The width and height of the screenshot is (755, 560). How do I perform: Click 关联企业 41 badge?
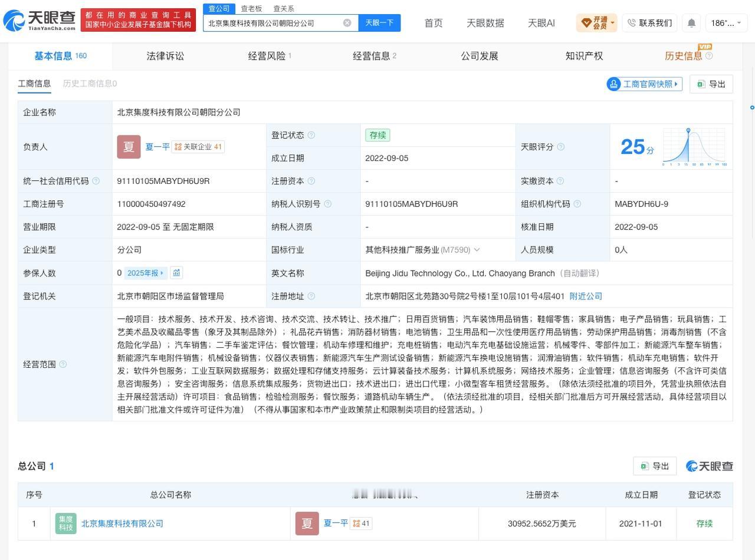coord(198,147)
